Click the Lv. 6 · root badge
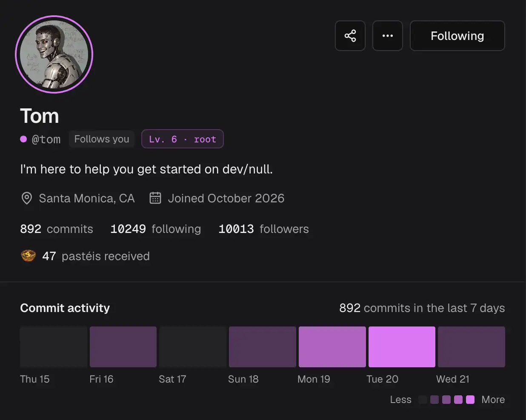 point(183,139)
